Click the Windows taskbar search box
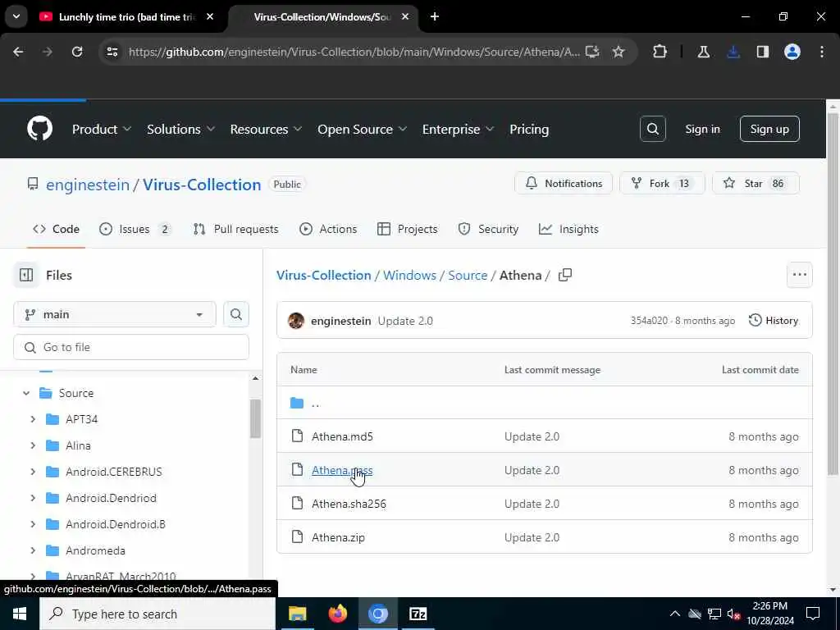Viewport: 840px width, 630px height. 157,614
